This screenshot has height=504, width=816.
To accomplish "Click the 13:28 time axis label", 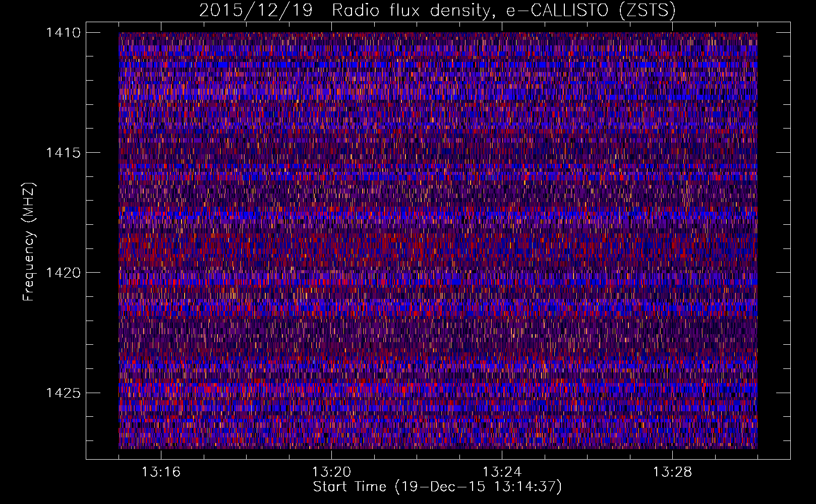I will [672, 472].
